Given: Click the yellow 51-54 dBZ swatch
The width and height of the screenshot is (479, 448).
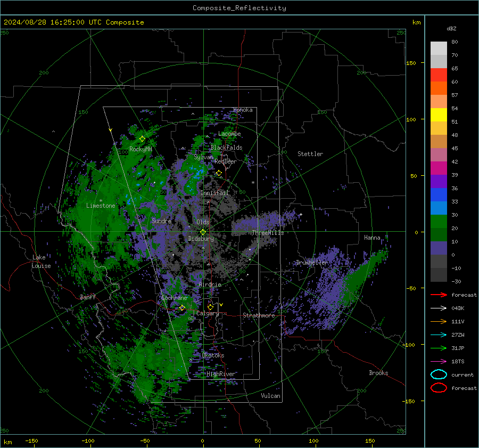Looking at the screenshot, I should click(439, 115).
